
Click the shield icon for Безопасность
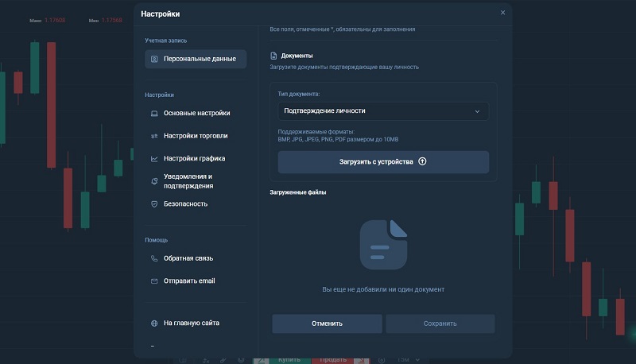[154, 204]
